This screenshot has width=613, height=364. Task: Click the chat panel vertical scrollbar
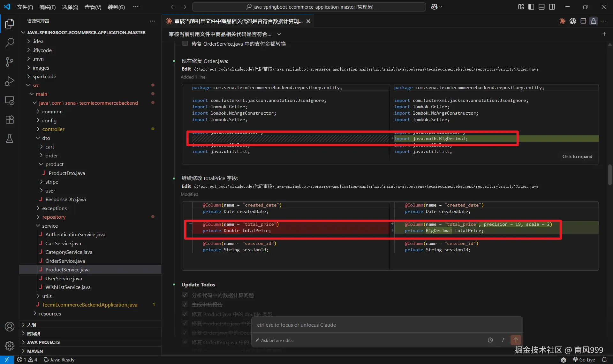[609, 175]
